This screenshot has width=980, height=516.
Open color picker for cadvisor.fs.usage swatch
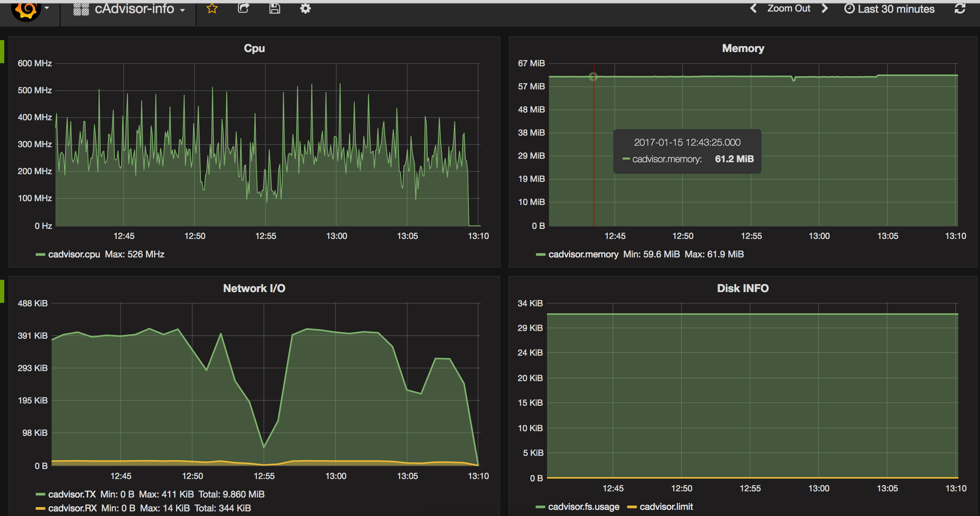coord(540,507)
